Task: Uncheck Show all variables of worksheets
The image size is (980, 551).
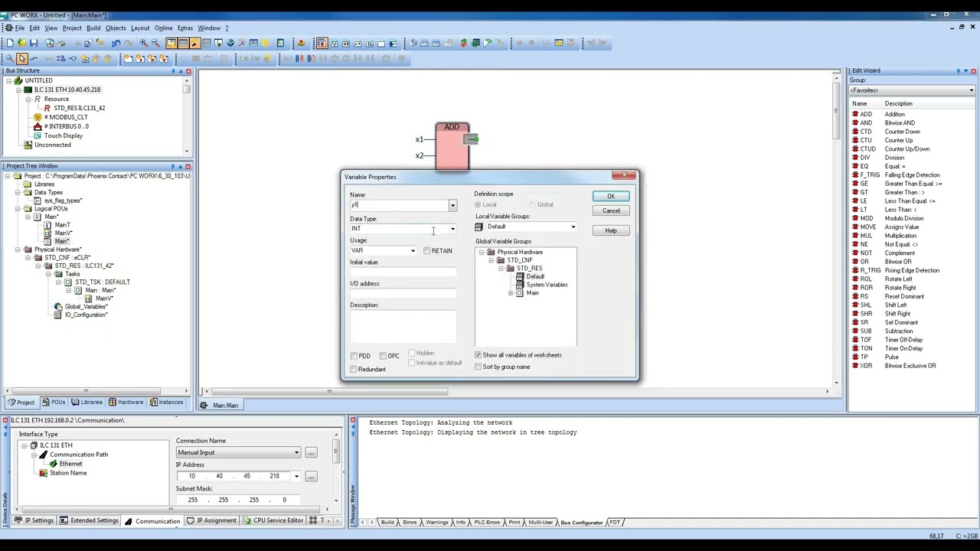Action: 478,355
